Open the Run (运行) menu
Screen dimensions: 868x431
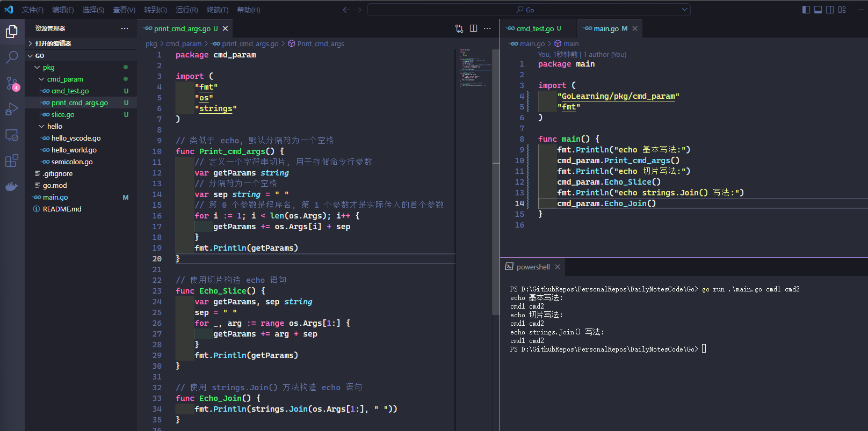187,10
